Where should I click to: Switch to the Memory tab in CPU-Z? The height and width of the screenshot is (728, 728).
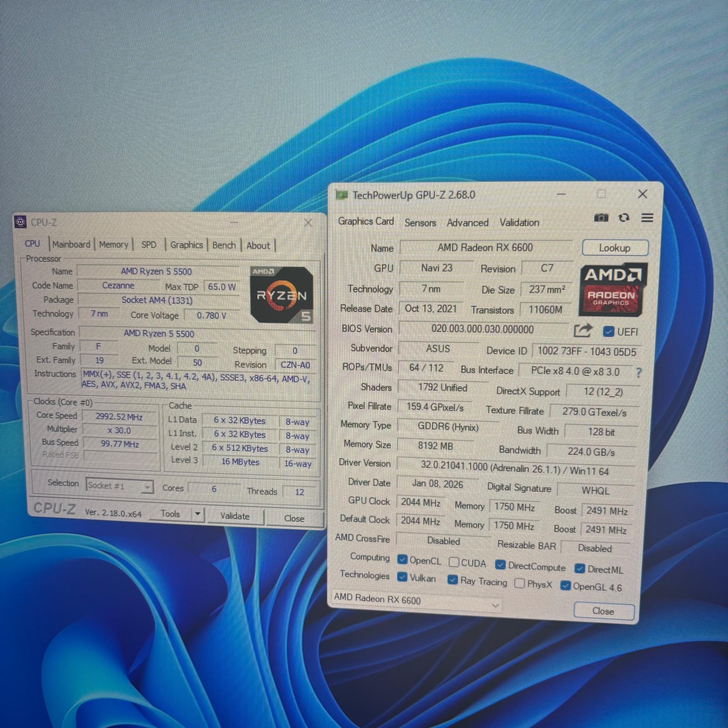pyautogui.click(x=114, y=245)
